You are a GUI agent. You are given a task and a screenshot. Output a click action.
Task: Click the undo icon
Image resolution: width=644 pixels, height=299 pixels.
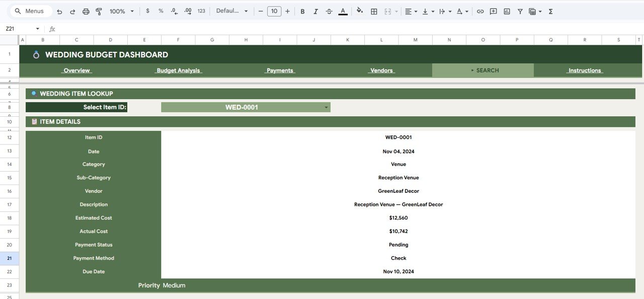click(59, 11)
